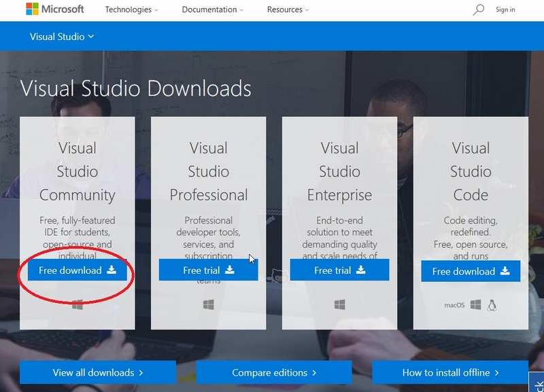Click the Visual Studio Enterprise title
This screenshot has height=392, width=544.
tap(339, 172)
